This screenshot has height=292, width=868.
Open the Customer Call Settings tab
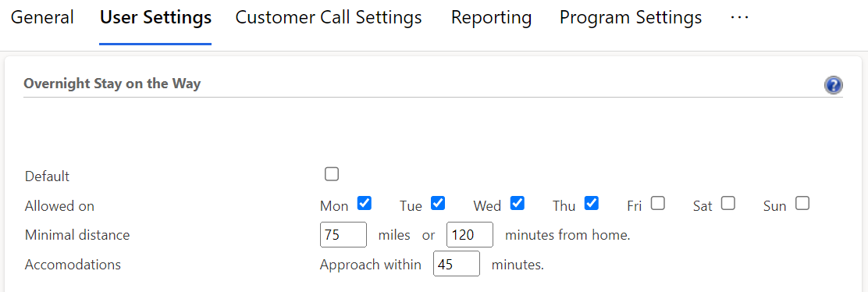tap(329, 17)
